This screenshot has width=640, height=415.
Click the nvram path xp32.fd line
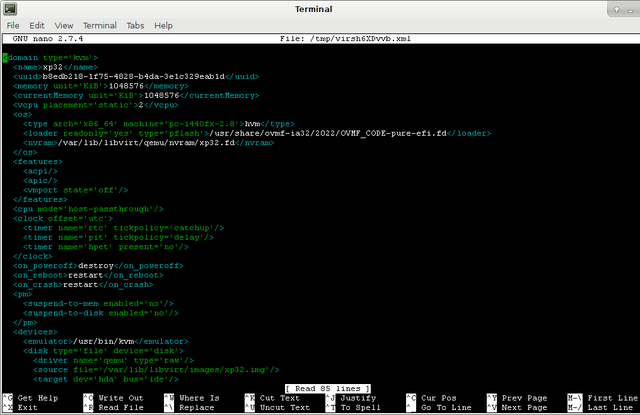[x=149, y=143]
